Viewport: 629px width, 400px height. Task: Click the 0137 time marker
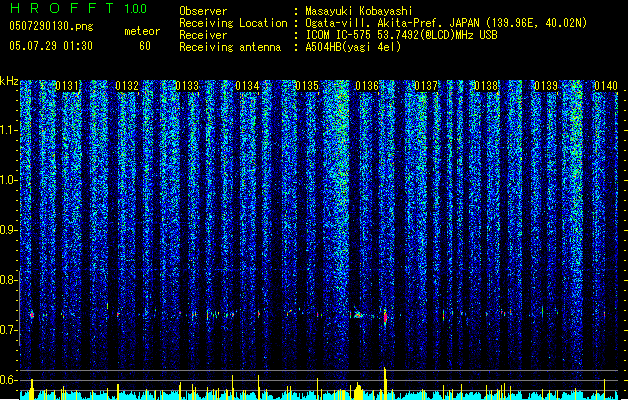[426, 86]
